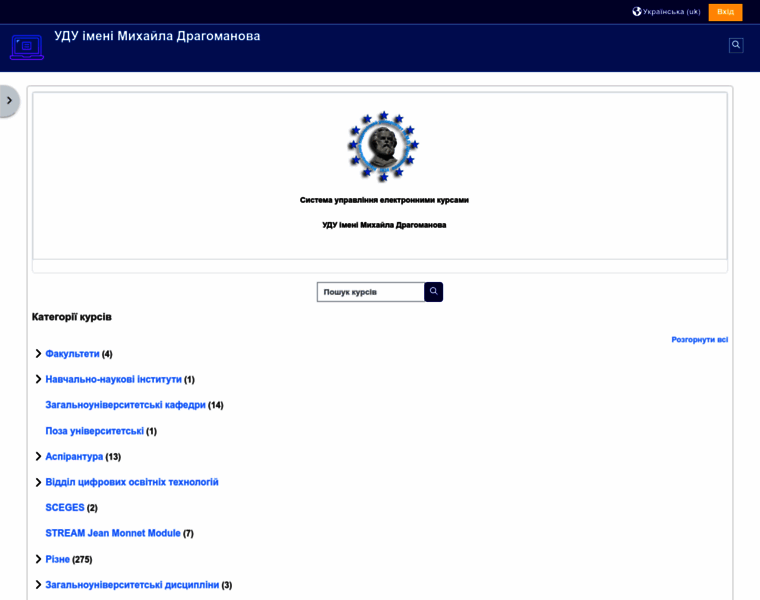This screenshot has height=600, width=760.
Task: Open Відділ цифрових освітніх технологій link
Action: click(132, 482)
